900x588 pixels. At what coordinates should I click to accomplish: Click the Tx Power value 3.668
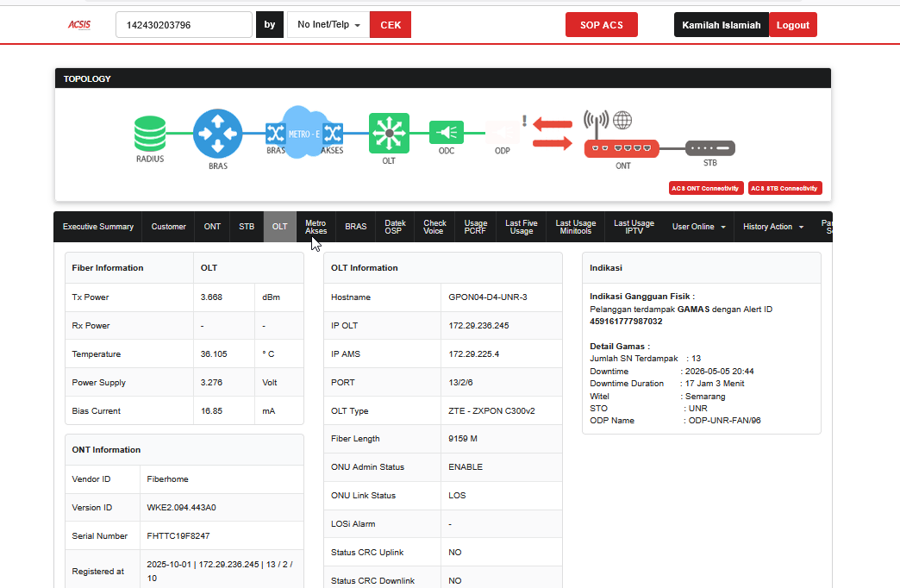click(211, 297)
